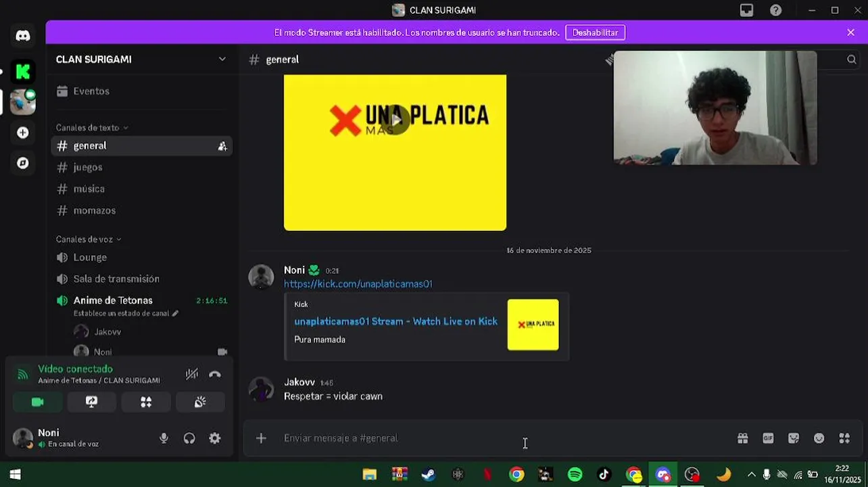Switch to the #juegos channel
The width and height of the screenshot is (868, 487).
(x=141, y=167)
